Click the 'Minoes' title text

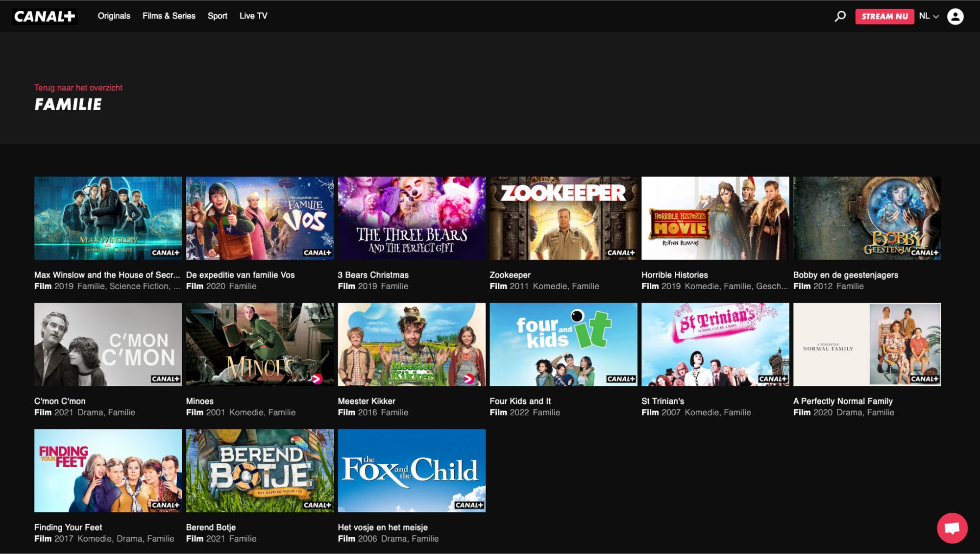(x=200, y=401)
